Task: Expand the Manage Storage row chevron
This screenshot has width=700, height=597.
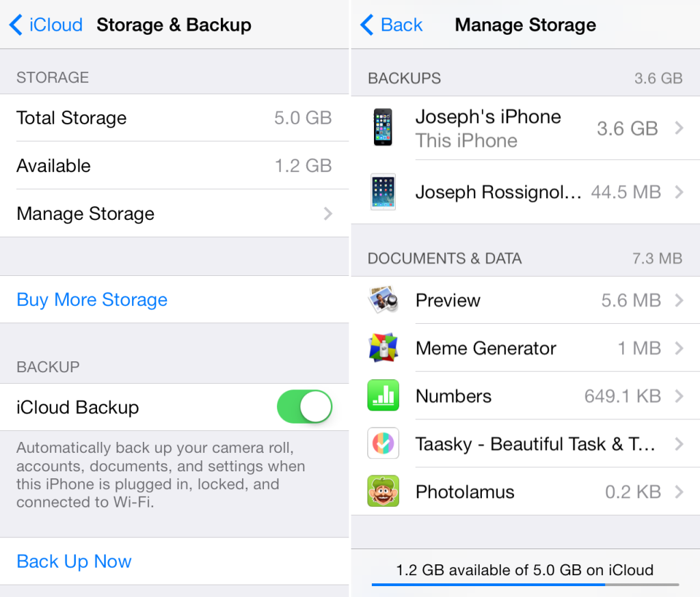Action: click(x=328, y=214)
